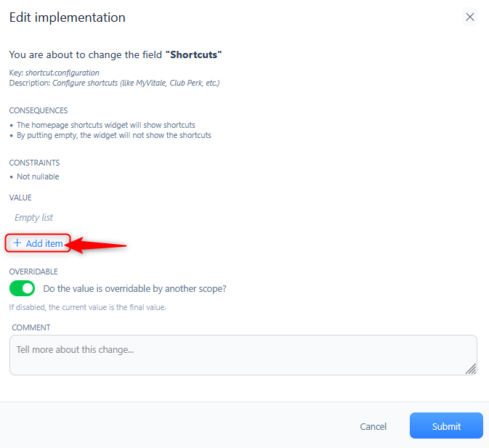Disable the overridable toggle switch
489x448 pixels.
[x=22, y=288]
